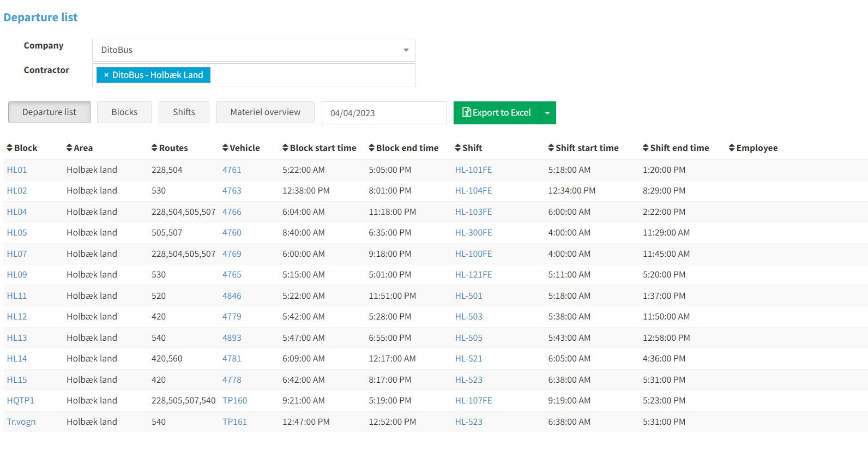This screenshot has width=868, height=476.
Task: Open vehicle TP160 link
Action: coord(235,401)
